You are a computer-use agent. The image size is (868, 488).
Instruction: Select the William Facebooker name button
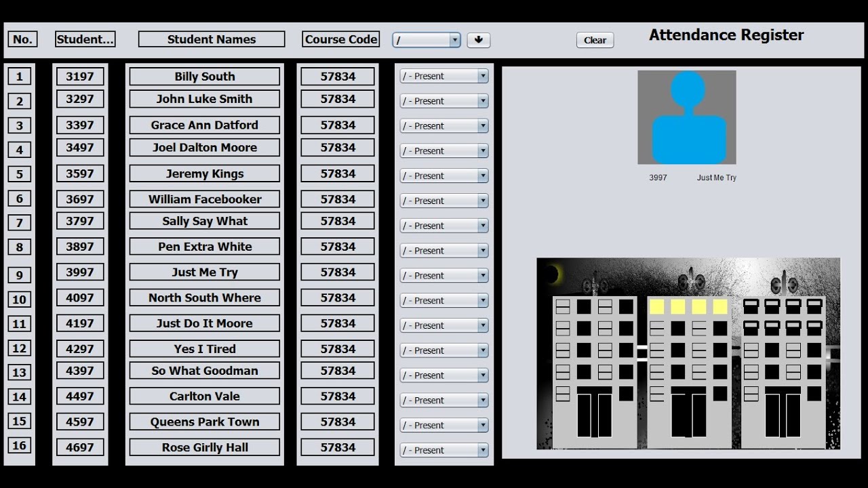coord(204,199)
